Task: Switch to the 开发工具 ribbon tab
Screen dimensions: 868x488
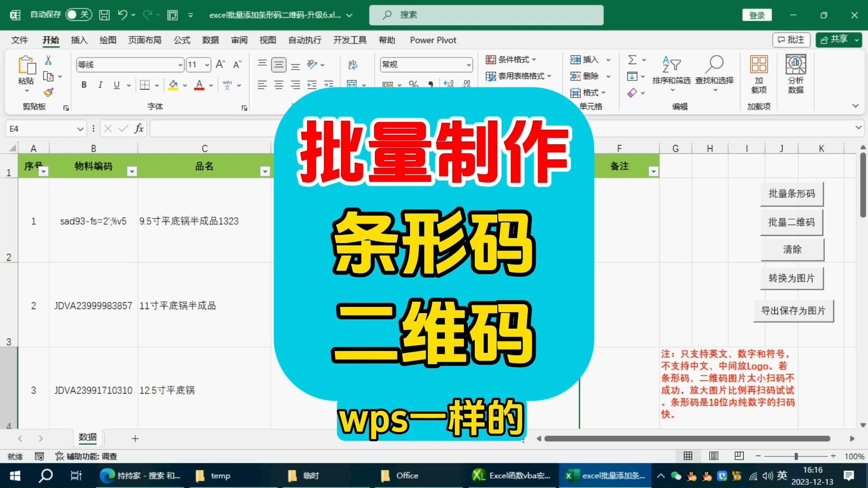Action: (x=350, y=40)
